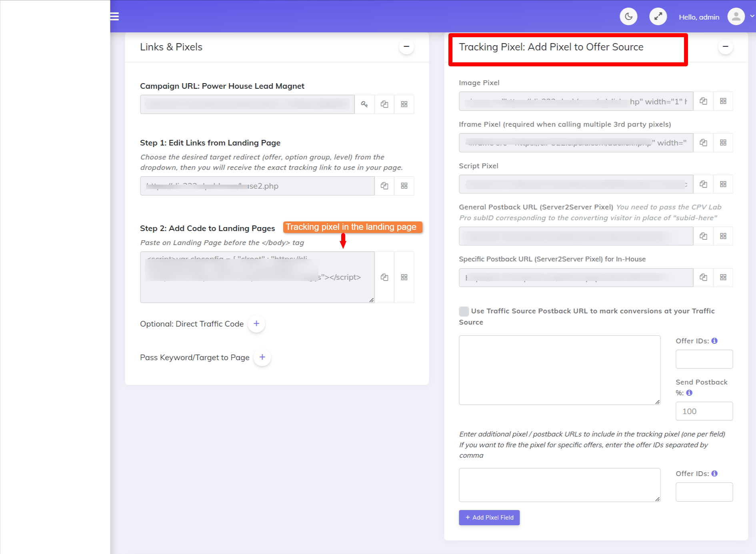This screenshot has width=756, height=554.
Task: Expand Pass Keyword/Target to Page section
Action: (x=262, y=357)
